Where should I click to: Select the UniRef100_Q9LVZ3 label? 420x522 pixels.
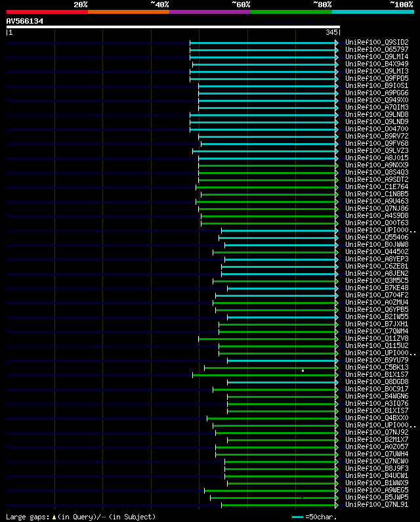click(377, 151)
